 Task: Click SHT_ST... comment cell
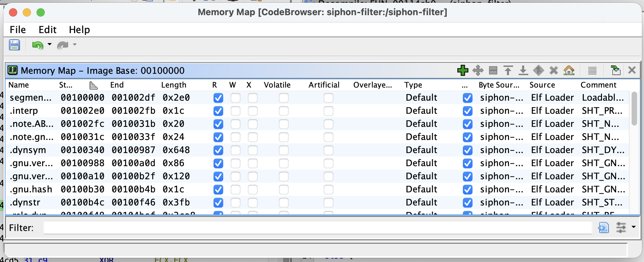[x=602, y=203]
